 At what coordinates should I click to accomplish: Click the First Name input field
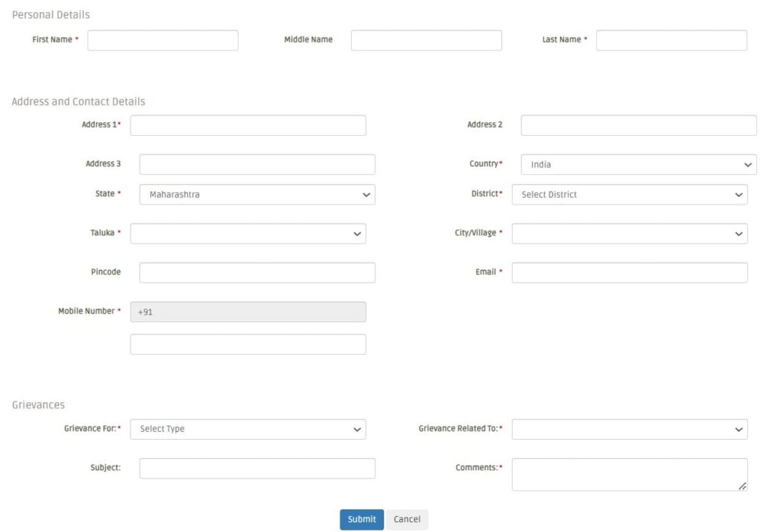click(162, 40)
